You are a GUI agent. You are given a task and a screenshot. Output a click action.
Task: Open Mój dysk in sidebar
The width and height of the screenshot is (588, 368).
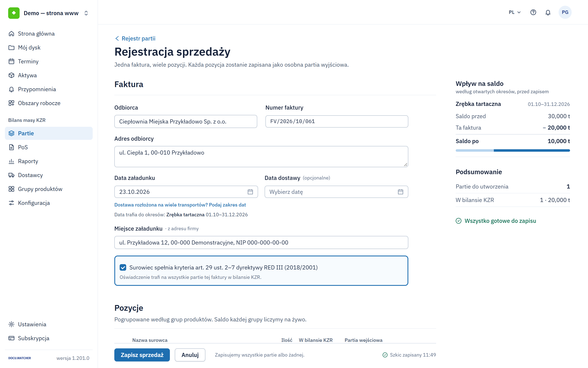point(49,47)
